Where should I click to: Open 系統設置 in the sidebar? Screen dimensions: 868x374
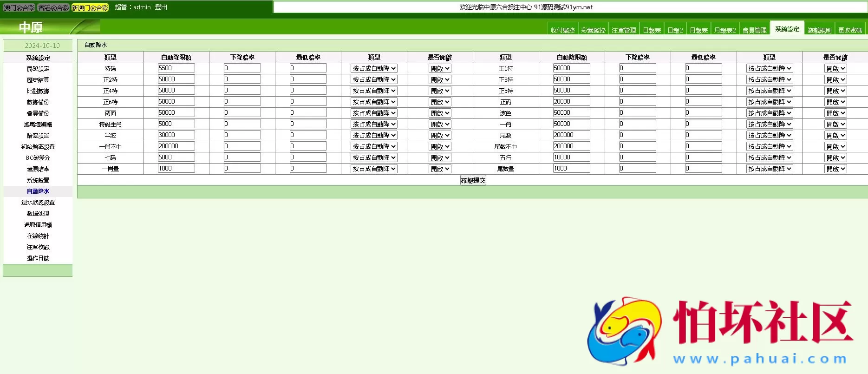pos(38,180)
